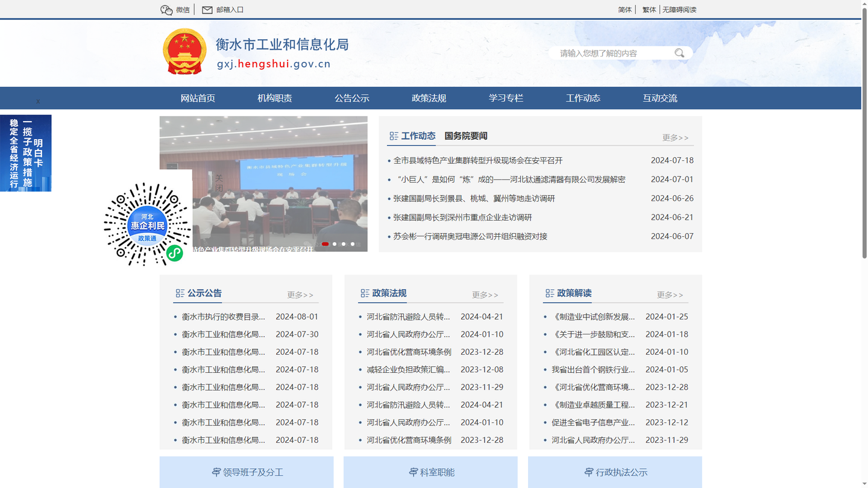868x488 pixels.
Task: Click the signpost icon on 领导班子及分工
Action: 216,472
